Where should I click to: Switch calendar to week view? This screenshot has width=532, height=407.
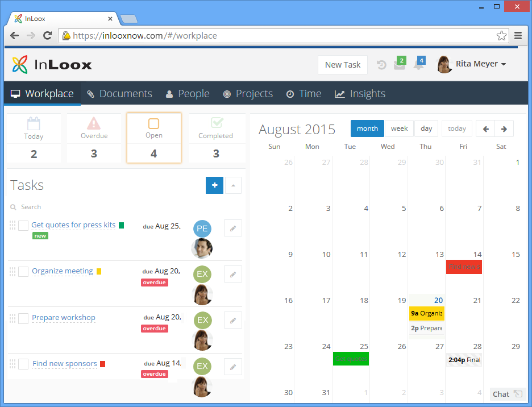(399, 128)
